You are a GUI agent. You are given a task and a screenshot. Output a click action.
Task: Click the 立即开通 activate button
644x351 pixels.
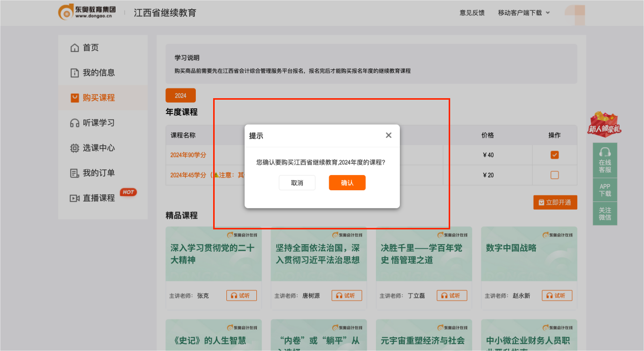[555, 202]
